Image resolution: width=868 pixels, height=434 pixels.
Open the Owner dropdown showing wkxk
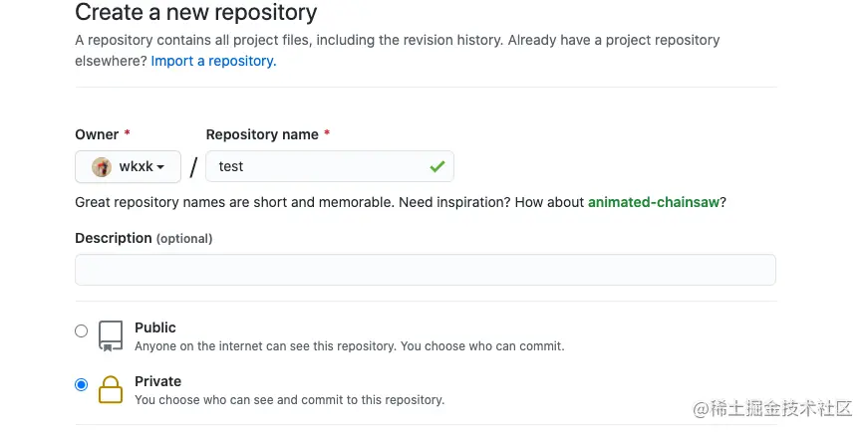point(128,166)
